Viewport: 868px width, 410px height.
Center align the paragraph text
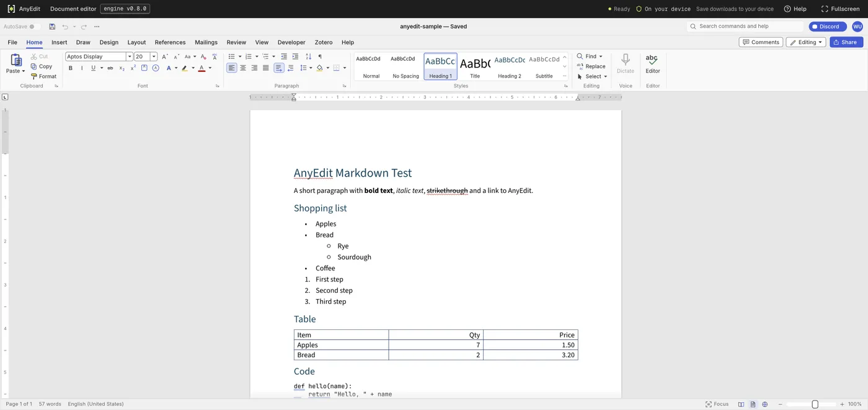[x=243, y=68]
